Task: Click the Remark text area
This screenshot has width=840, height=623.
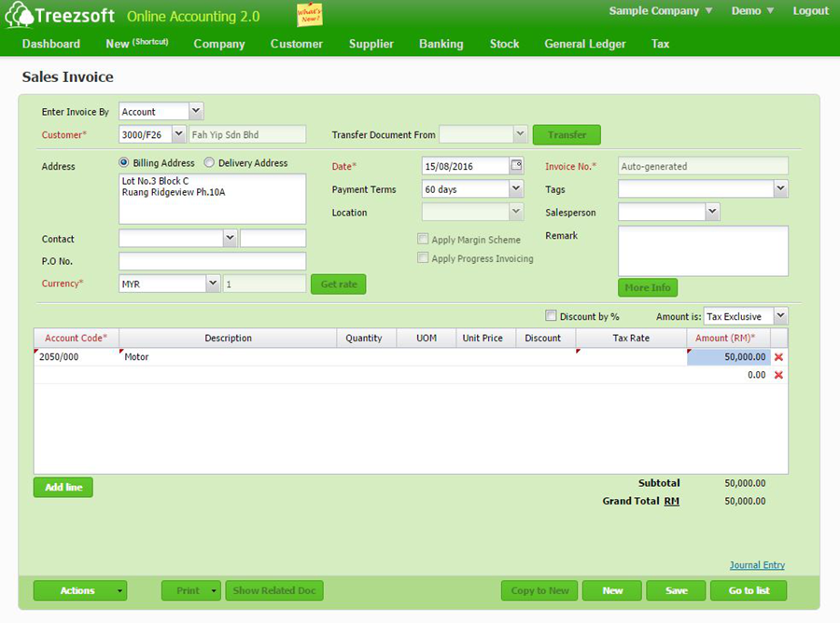Action: pos(703,251)
